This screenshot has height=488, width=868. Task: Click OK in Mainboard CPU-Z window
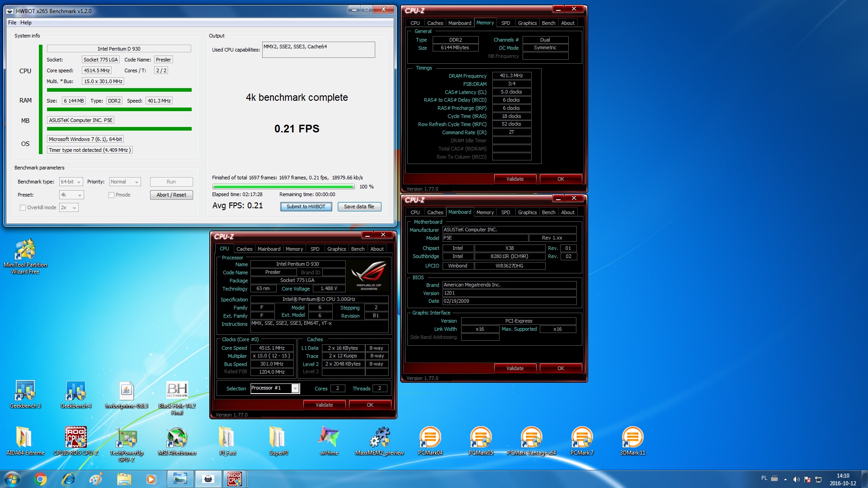(561, 368)
